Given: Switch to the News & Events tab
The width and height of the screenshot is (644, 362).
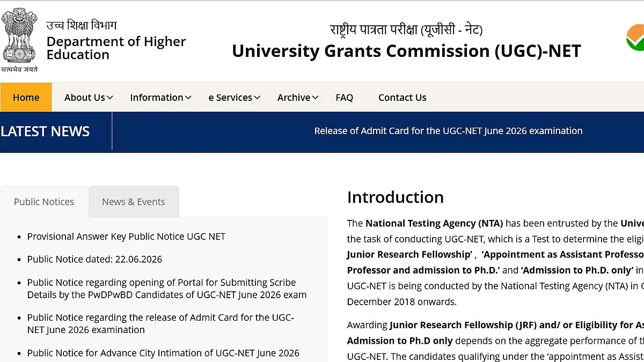Looking at the screenshot, I should [x=134, y=202].
